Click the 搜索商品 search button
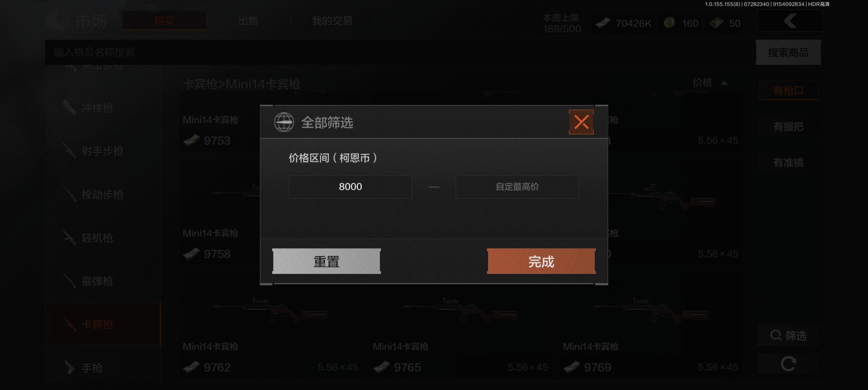Image resolution: width=868 pixels, height=390 pixels. 788,52
